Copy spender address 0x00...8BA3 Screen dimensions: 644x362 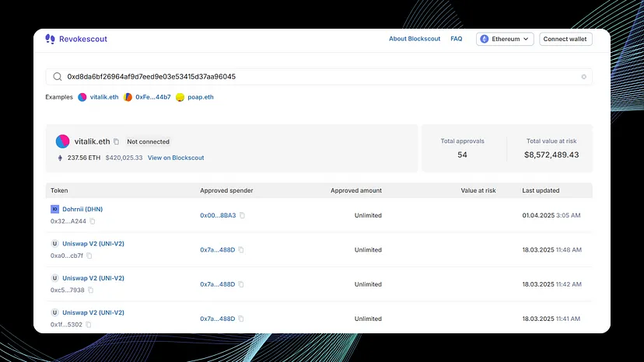pyautogui.click(x=243, y=215)
